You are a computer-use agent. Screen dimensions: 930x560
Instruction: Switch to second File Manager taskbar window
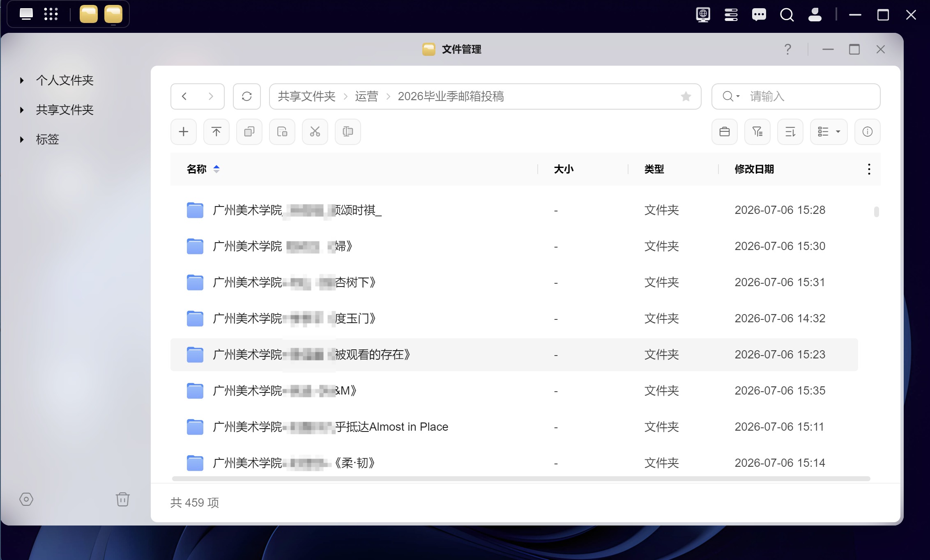click(x=113, y=14)
